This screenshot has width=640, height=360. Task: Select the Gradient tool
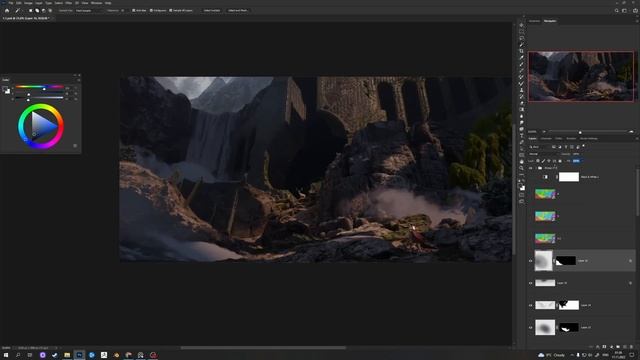pyautogui.click(x=522, y=109)
